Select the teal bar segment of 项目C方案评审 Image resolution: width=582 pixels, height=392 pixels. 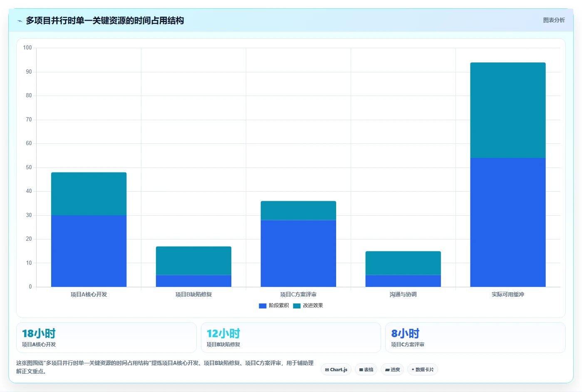pos(298,210)
